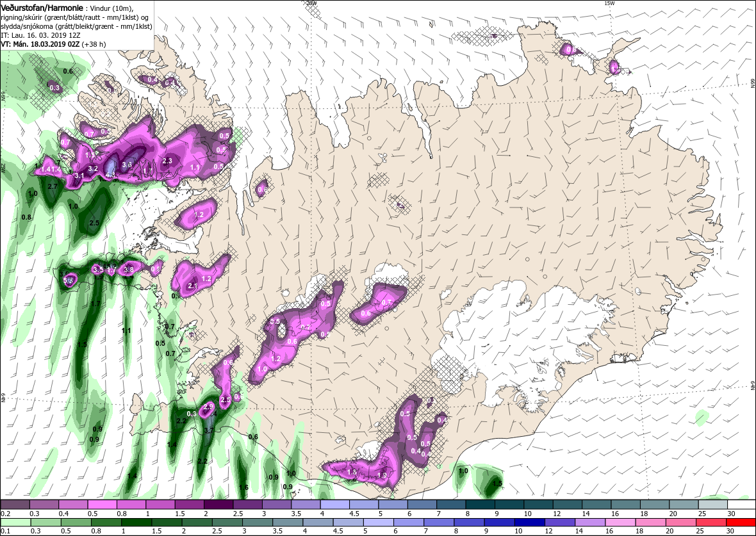The image size is (756, 536).
Task: Click the '2.7' rain value
Action: coord(53,186)
